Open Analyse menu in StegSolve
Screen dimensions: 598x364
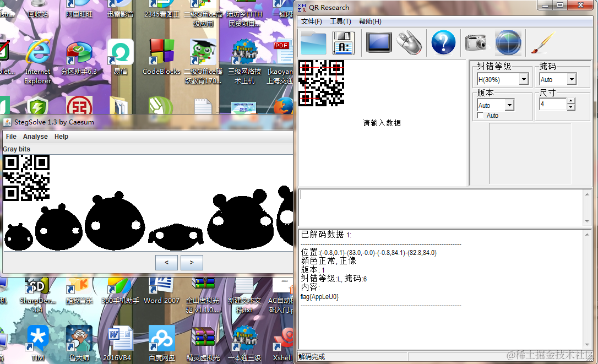[35, 137]
